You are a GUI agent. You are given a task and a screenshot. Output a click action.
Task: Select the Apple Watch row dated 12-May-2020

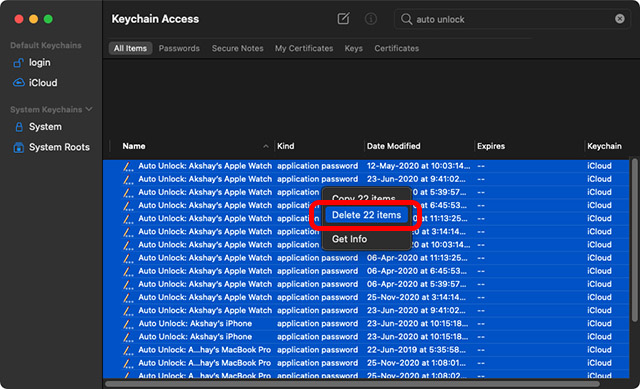pos(366,166)
